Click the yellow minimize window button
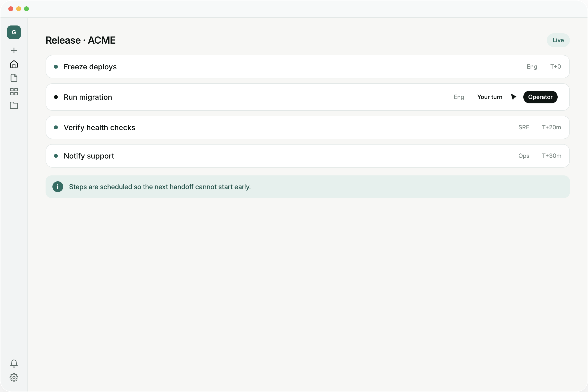This screenshot has width=588, height=392. pos(19,9)
